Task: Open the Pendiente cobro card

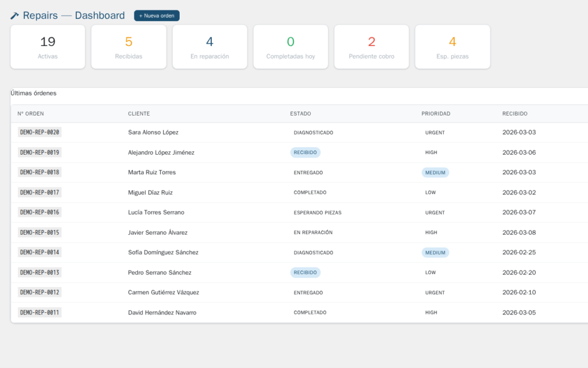Action: [x=372, y=47]
